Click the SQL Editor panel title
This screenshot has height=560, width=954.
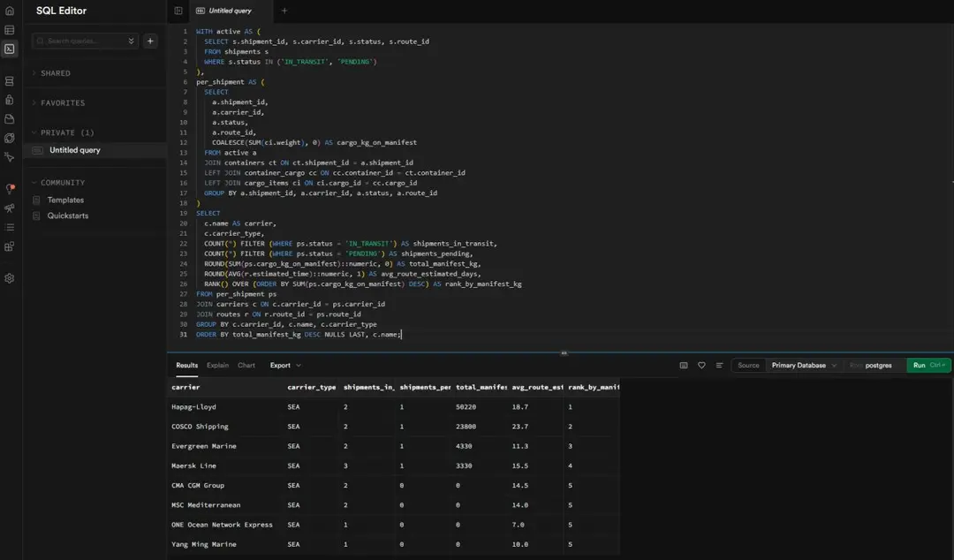[x=61, y=11]
